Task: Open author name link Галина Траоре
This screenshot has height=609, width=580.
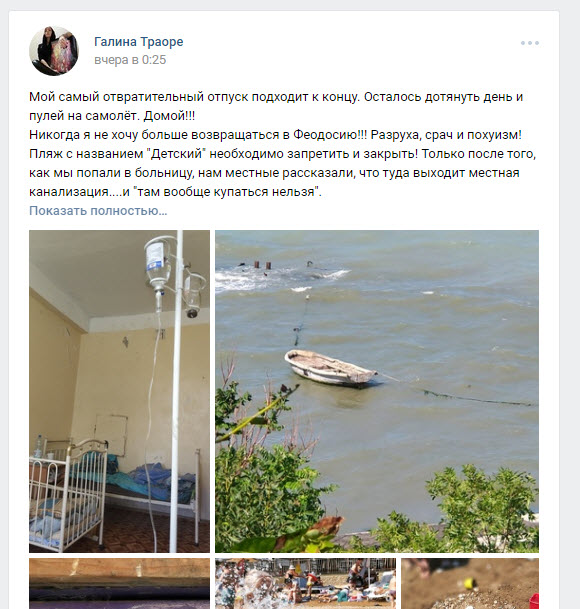Action: click(138, 42)
